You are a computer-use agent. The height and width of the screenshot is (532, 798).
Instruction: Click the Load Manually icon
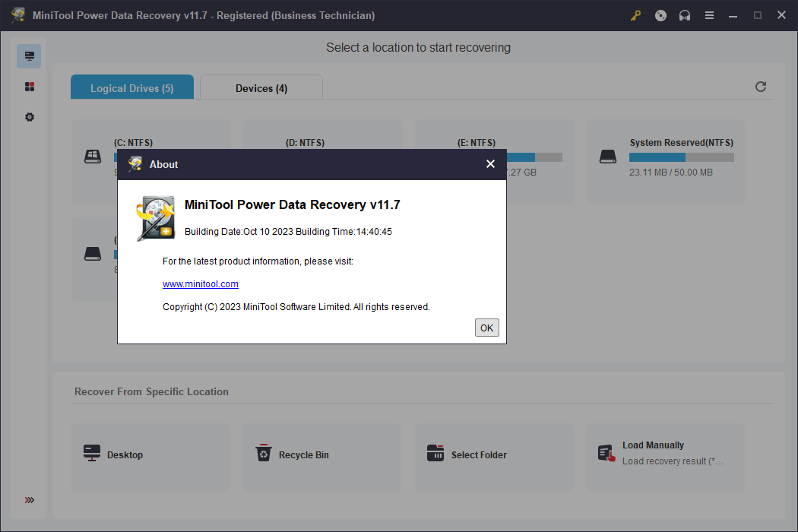point(606,453)
